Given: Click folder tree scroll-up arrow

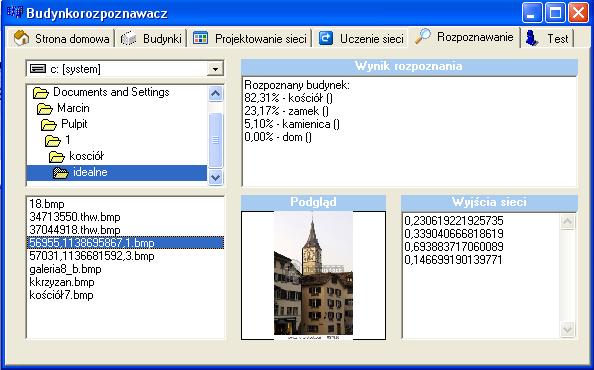Looking at the screenshot, I should pyautogui.click(x=215, y=93).
